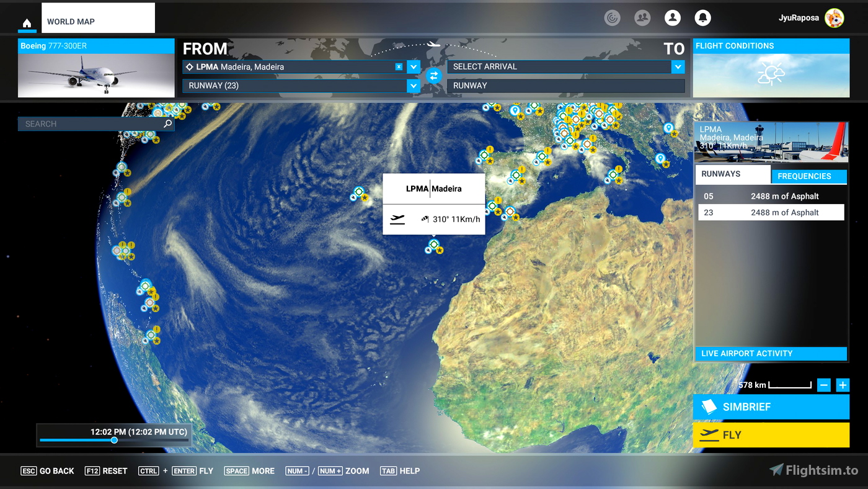Click the spiral weather icon in the top bar
This screenshot has height=489, width=868.
point(612,17)
